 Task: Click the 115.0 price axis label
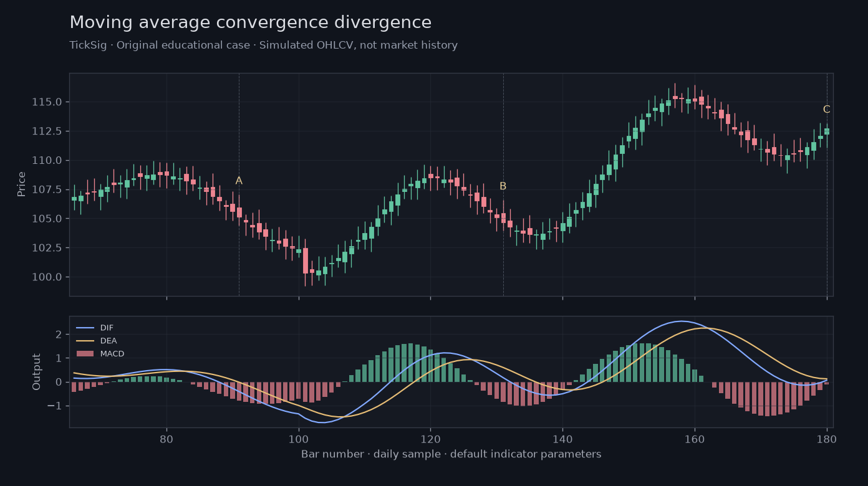pos(47,102)
